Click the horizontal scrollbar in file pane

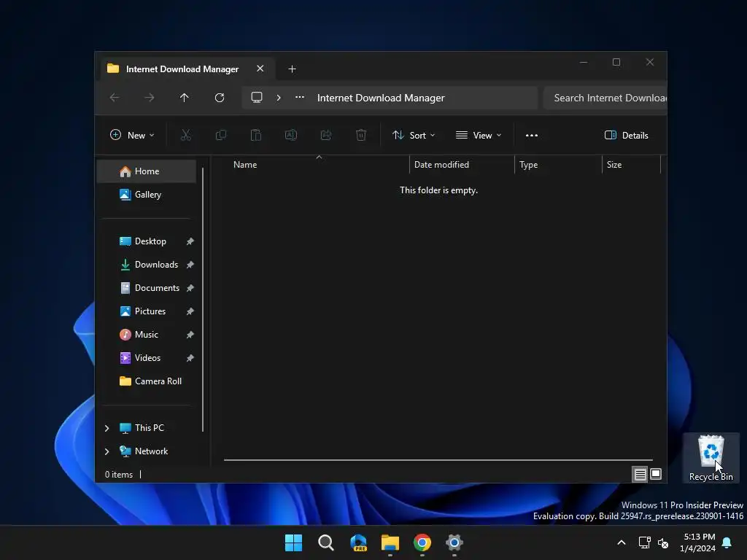[x=438, y=460]
